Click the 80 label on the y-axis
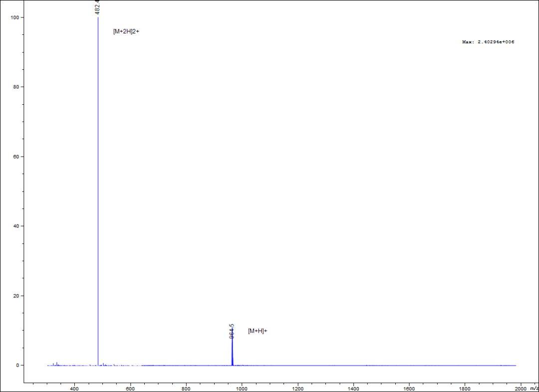539x392 pixels. 16,87
